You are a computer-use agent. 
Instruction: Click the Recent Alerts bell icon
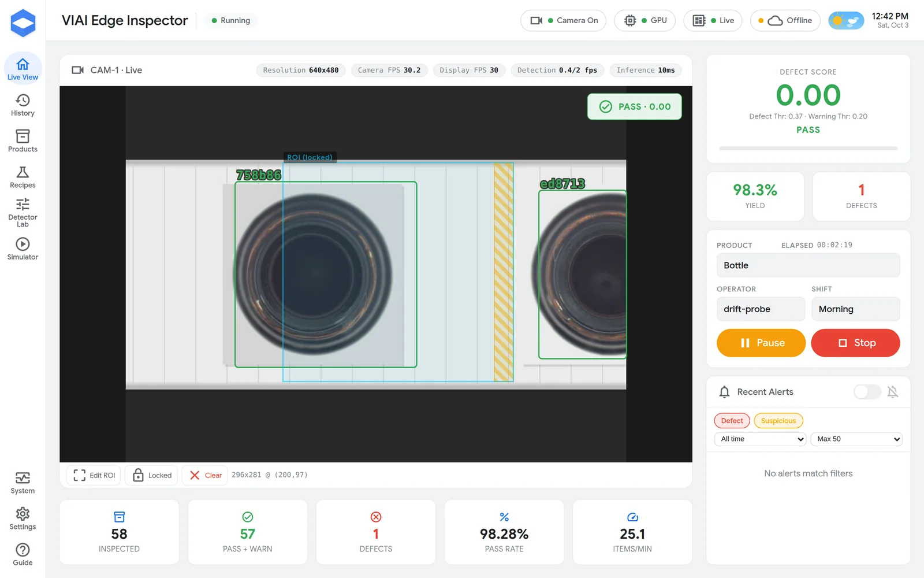[x=724, y=392]
